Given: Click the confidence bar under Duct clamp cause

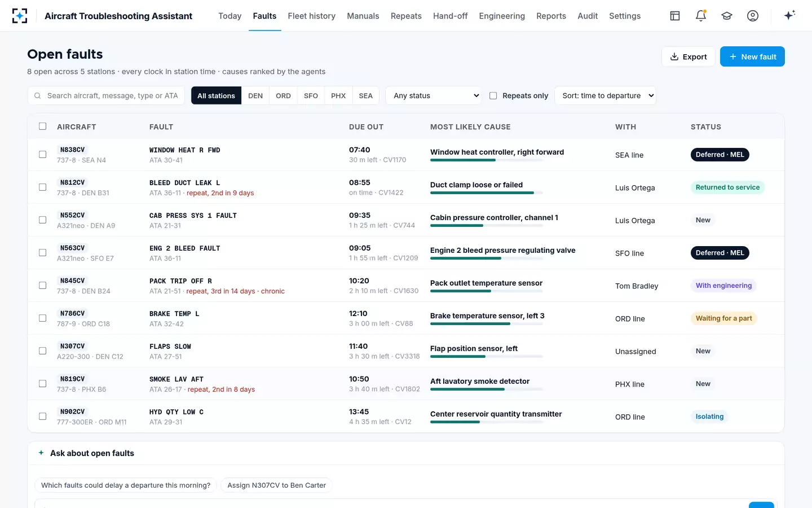Looking at the screenshot, I should coord(486,193).
